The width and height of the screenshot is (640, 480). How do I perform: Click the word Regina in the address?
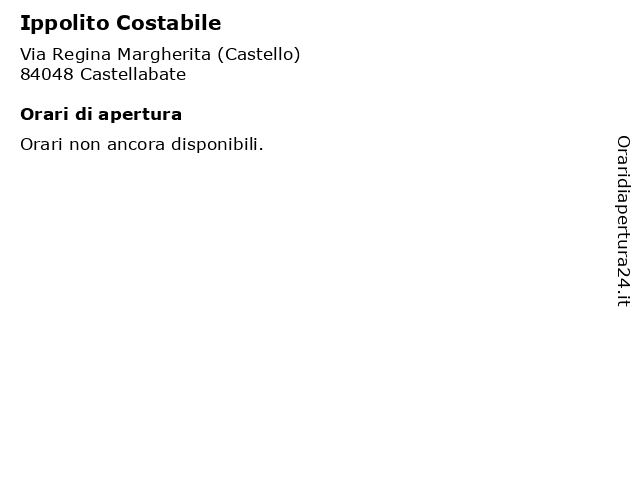[82, 54]
